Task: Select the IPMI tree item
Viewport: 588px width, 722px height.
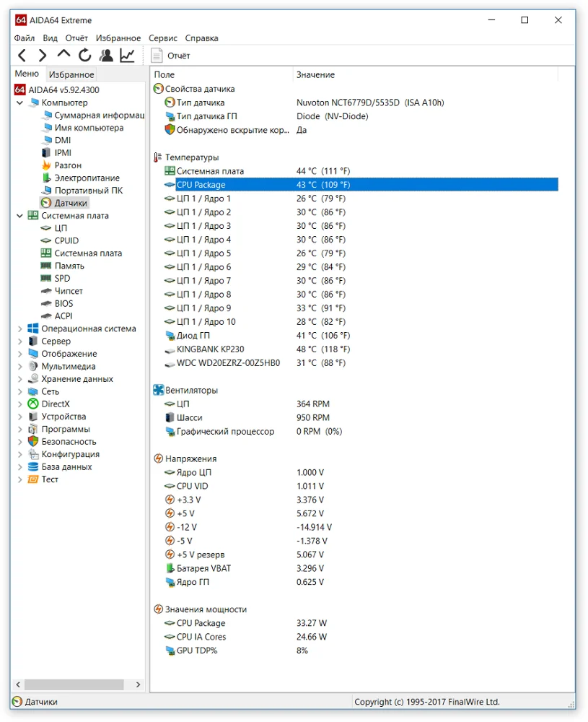Action: [x=63, y=153]
